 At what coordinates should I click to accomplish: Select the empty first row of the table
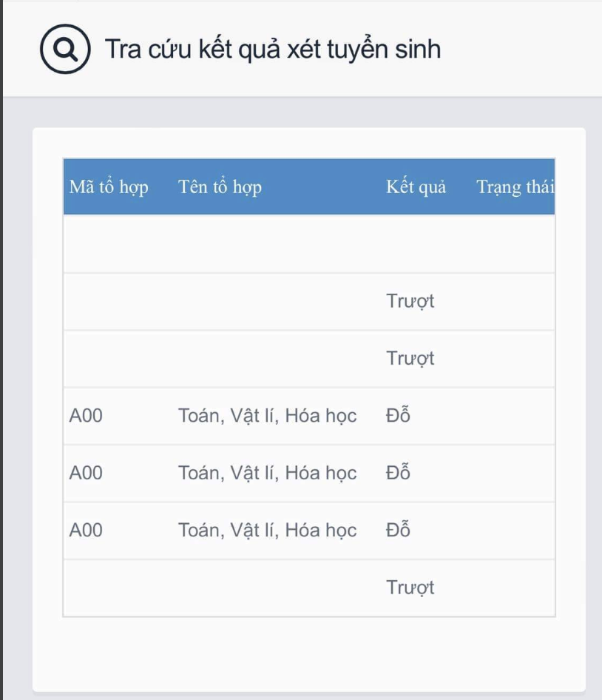(x=308, y=243)
